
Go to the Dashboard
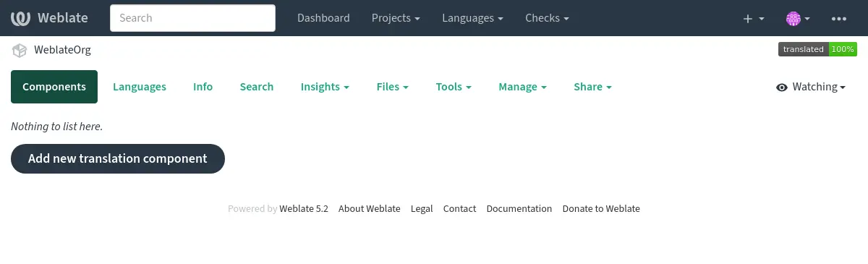(323, 18)
